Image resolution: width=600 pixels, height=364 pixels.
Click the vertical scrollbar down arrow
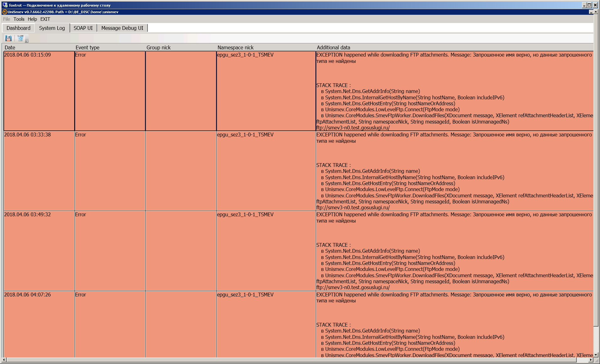596,355
